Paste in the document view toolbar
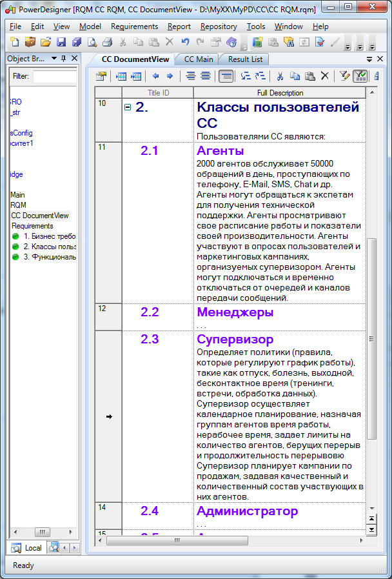 click(310, 76)
